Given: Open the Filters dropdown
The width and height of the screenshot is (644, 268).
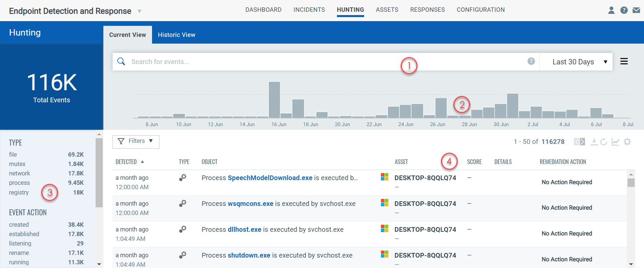Looking at the screenshot, I should point(136,142).
